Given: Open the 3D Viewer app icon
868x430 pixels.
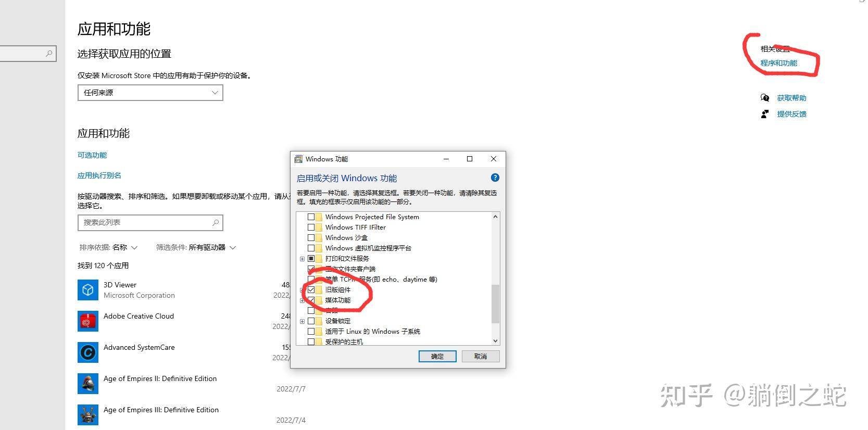Looking at the screenshot, I should pos(88,290).
